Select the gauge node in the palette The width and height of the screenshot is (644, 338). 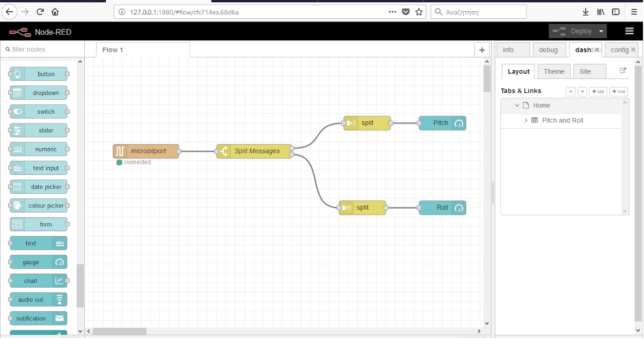coord(38,262)
